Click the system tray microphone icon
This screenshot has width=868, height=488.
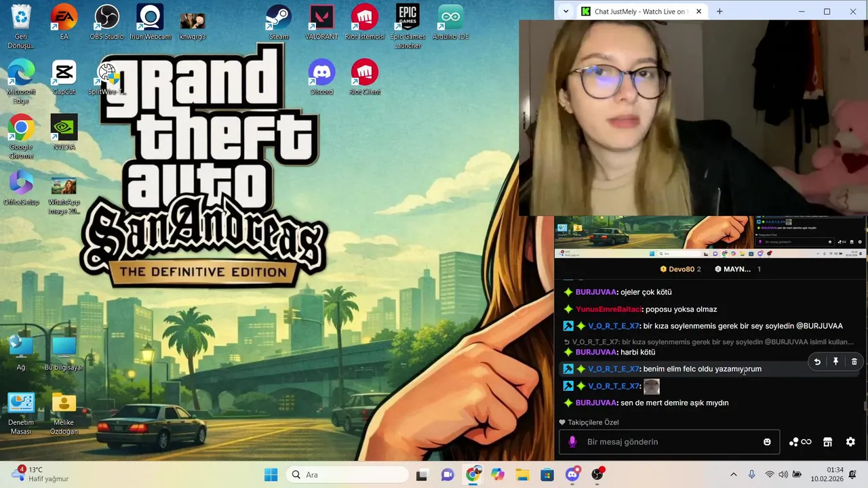751,474
